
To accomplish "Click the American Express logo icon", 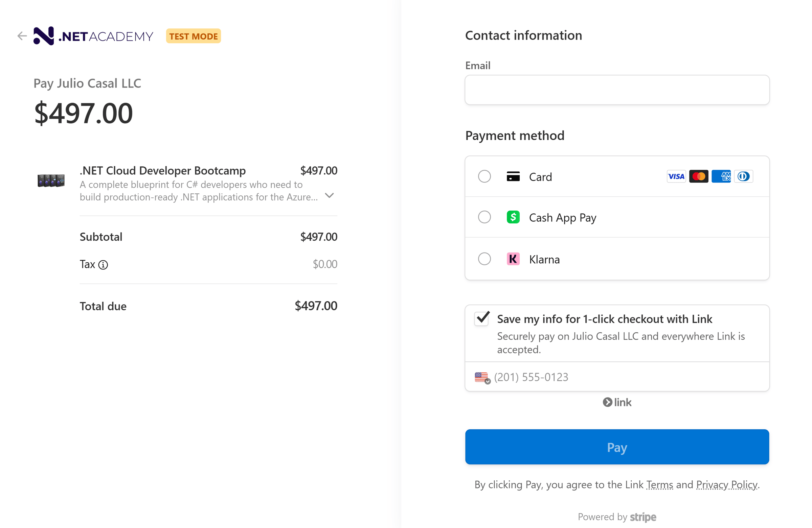I will [721, 176].
